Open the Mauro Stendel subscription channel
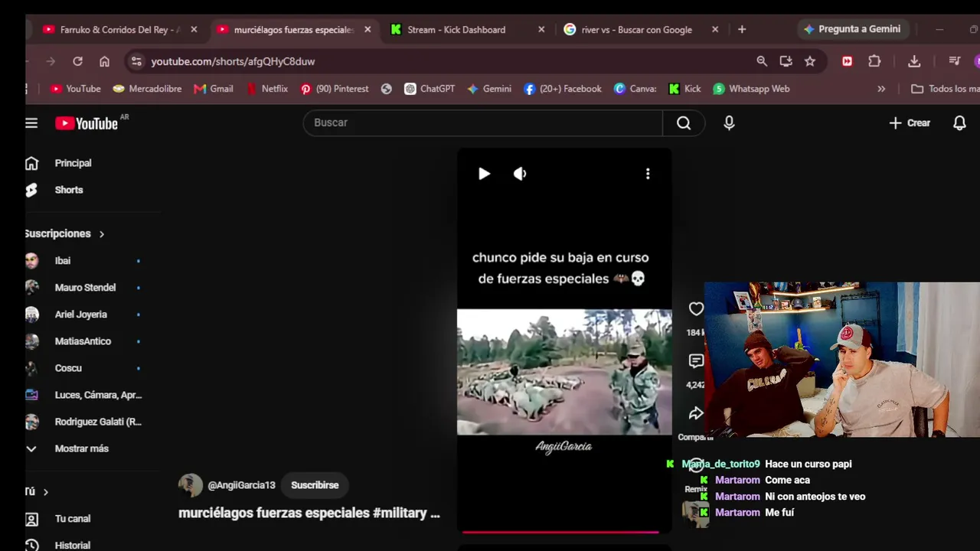 click(x=85, y=288)
